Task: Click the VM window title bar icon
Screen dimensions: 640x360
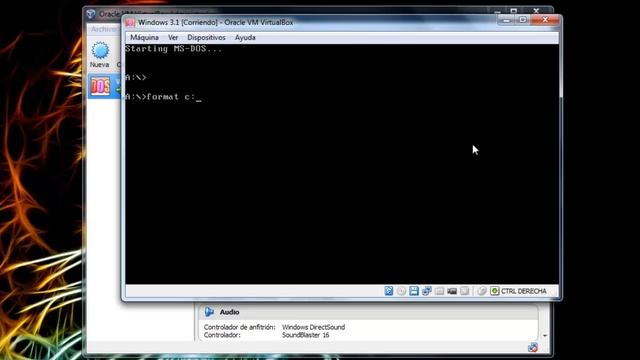Action: pyautogui.click(x=130, y=23)
